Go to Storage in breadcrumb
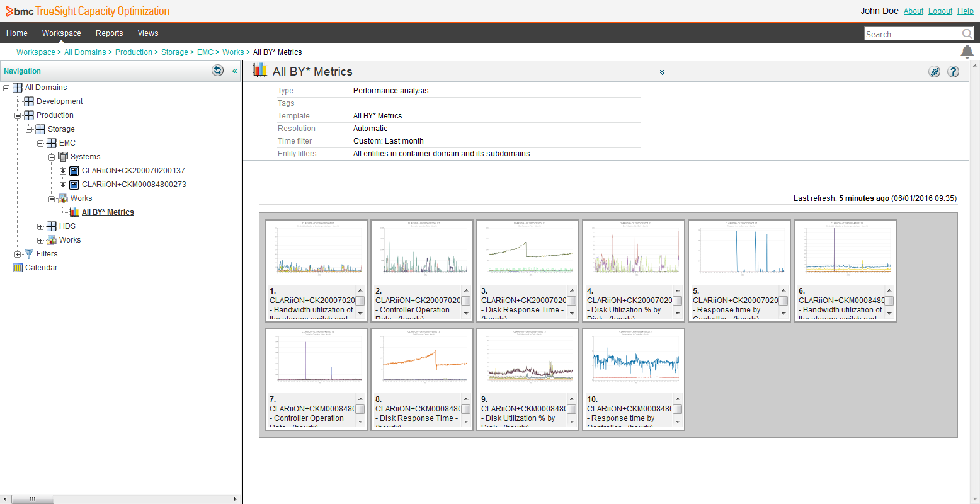This screenshot has height=504, width=980. (x=174, y=52)
